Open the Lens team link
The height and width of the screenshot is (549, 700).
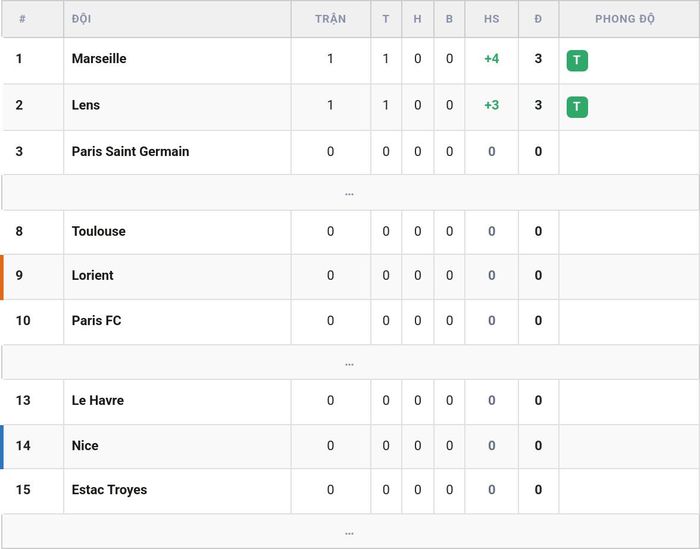click(86, 105)
